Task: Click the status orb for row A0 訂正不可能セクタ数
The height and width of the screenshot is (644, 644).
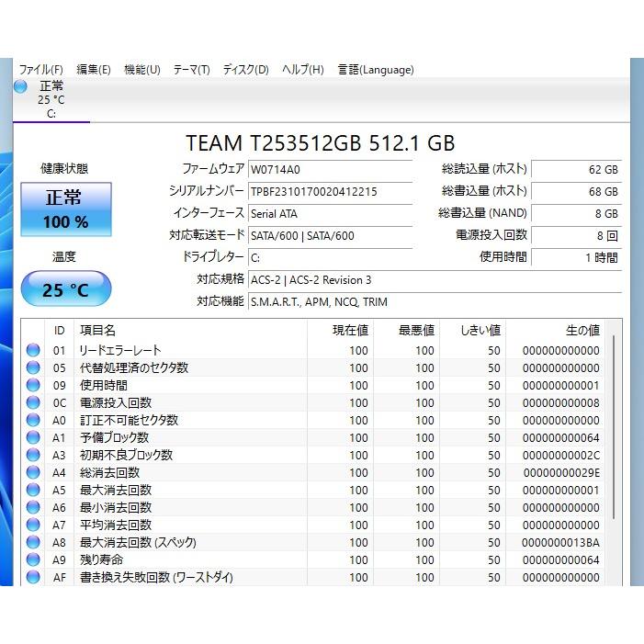Action: click(33, 420)
